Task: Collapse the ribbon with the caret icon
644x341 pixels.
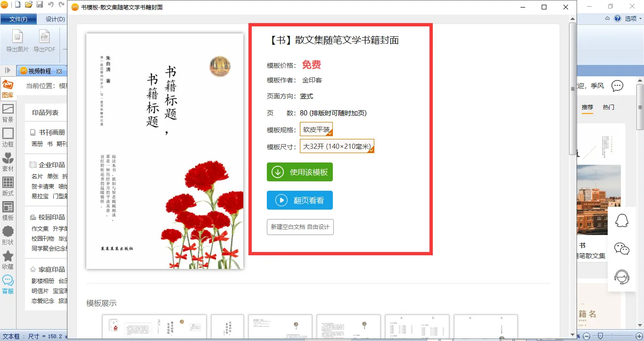Action: (607, 18)
